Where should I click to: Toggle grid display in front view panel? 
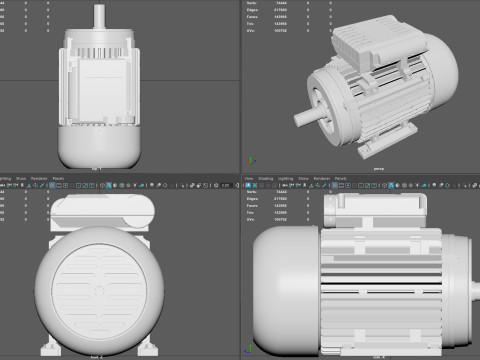pyautogui.click(x=52, y=185)
